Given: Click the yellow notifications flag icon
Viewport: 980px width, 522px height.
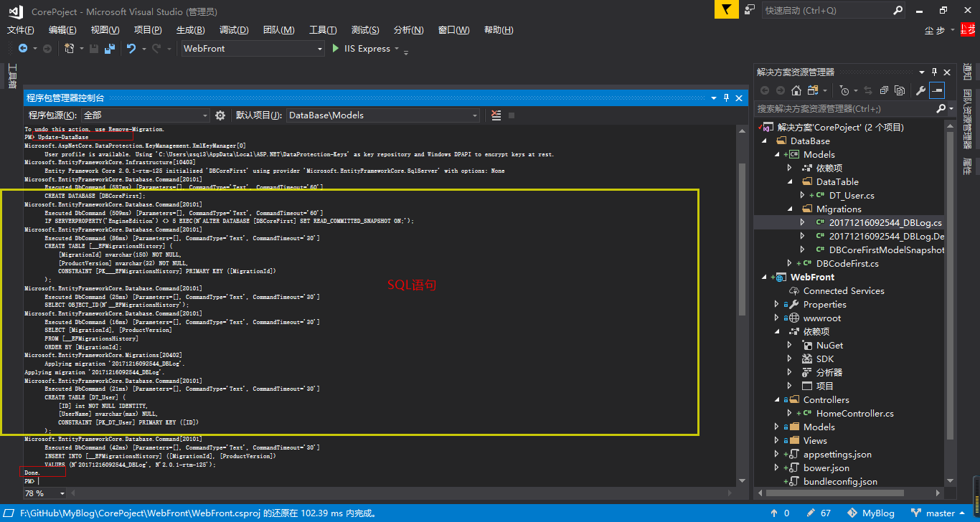Looking at the screenshot, I should click(x=726, y=10).
